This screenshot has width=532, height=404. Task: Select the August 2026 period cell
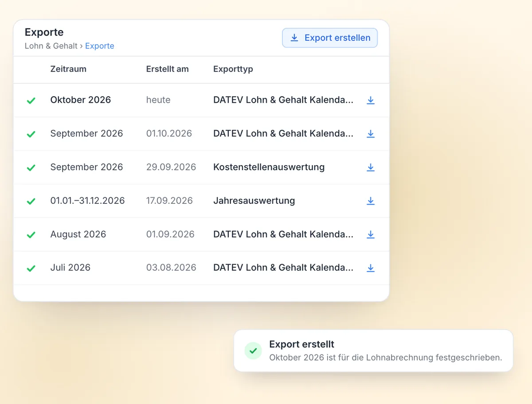(78, 234)
